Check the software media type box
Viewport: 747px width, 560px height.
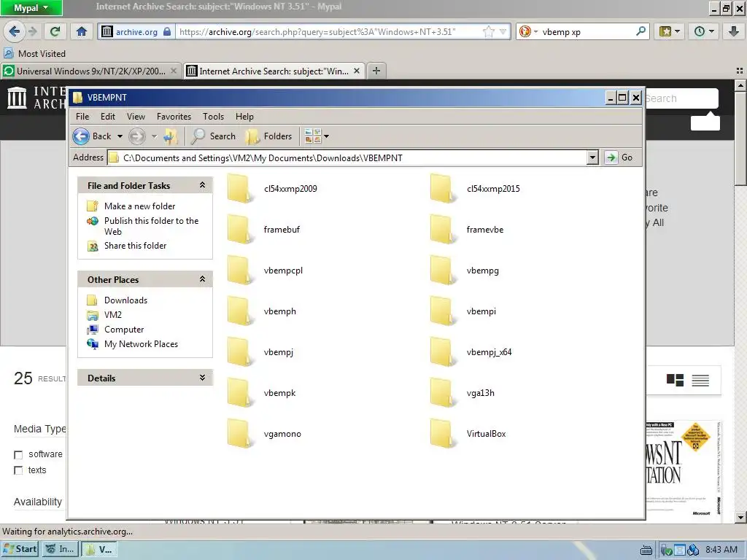tap(18, 455)
